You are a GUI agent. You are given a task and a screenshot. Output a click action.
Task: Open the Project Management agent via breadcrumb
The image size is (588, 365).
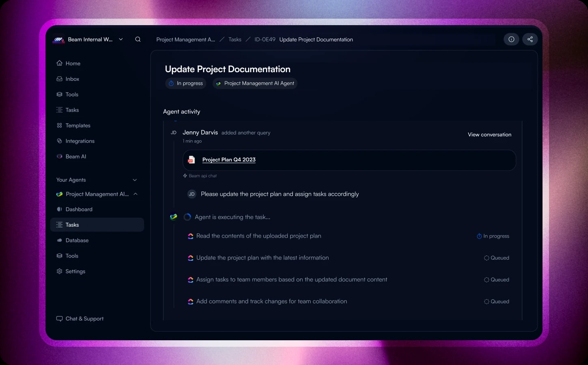pos(186,39)
